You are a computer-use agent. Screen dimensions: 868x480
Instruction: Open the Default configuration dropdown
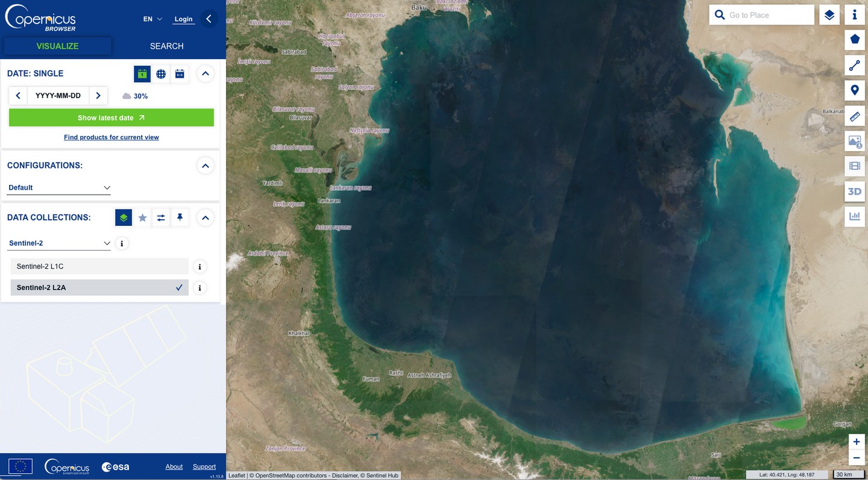(x=59, y=187)
